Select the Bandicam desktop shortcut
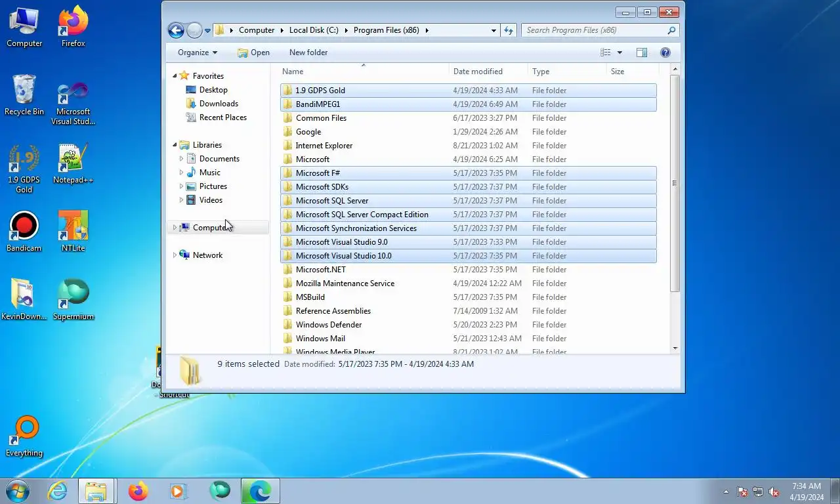840x504 pixels. pos(24,231)
